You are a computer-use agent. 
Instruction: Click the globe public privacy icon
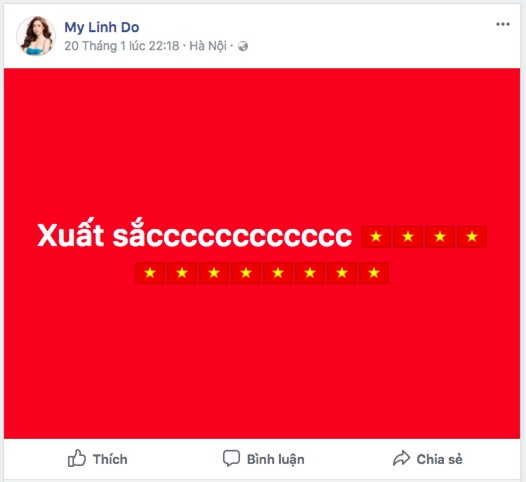pyautogui.click(x=243, y=46)
